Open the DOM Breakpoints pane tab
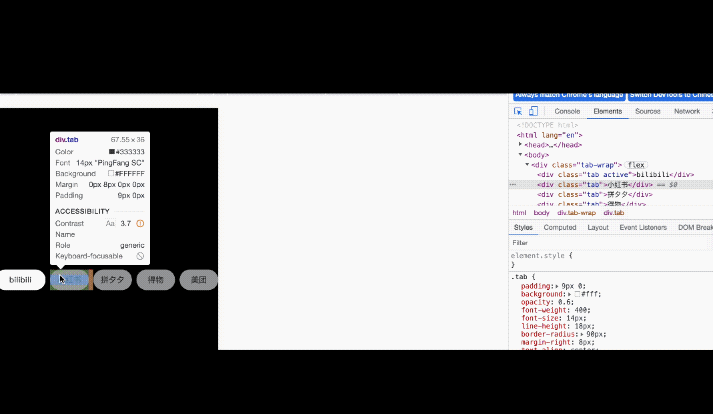Image resolution: width=713 pixels, height=414 pixels. (x=694, y=227)
